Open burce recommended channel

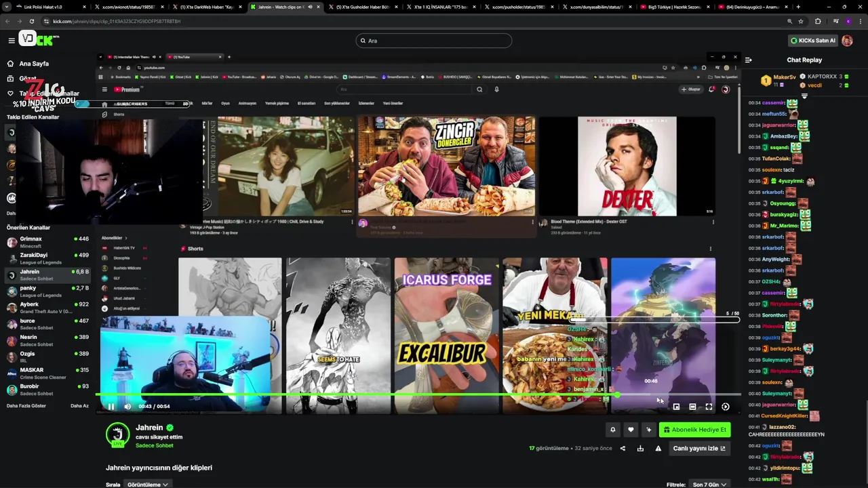click(x=47, y=324)
